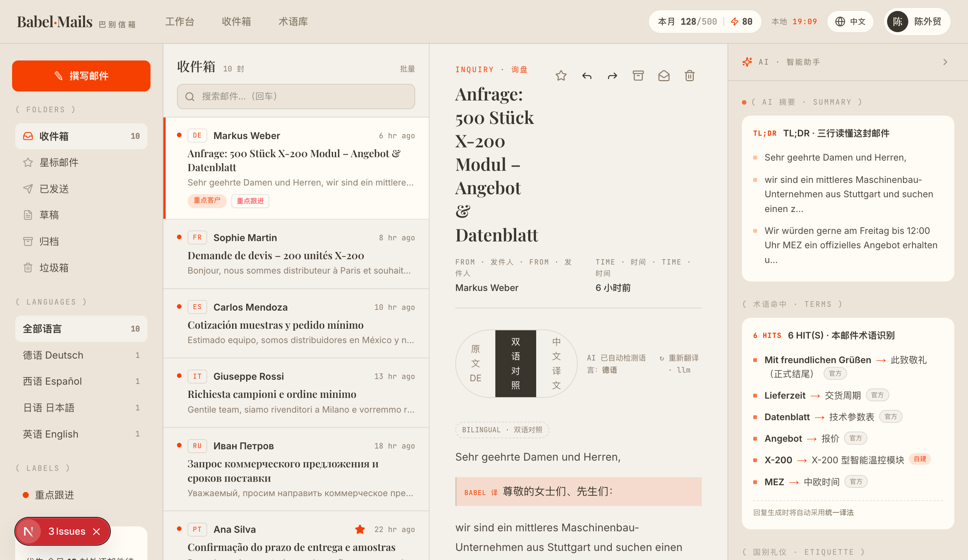
Task: Click the 批量 batch button
Action: tap(407, 69)
